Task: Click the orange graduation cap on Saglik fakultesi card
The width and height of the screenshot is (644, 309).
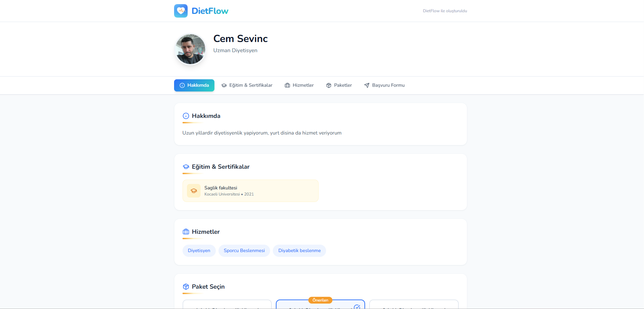Action: 194,191
